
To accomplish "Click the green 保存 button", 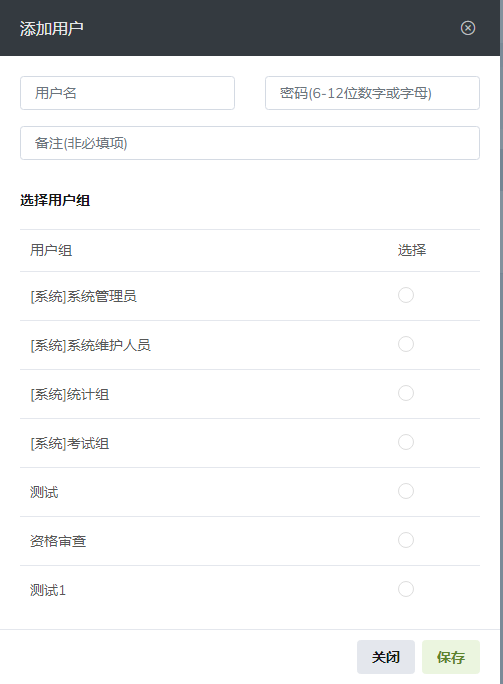I will (x=451, y=657).
